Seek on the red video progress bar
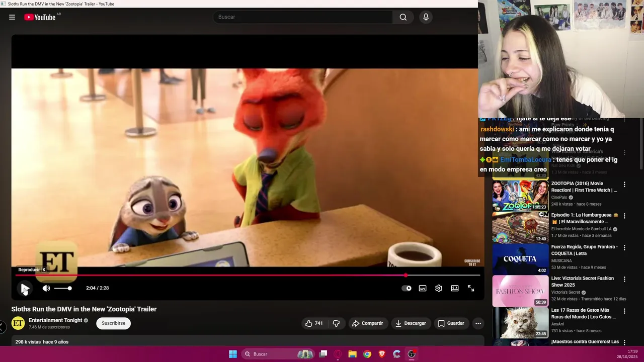 [248, 275]
